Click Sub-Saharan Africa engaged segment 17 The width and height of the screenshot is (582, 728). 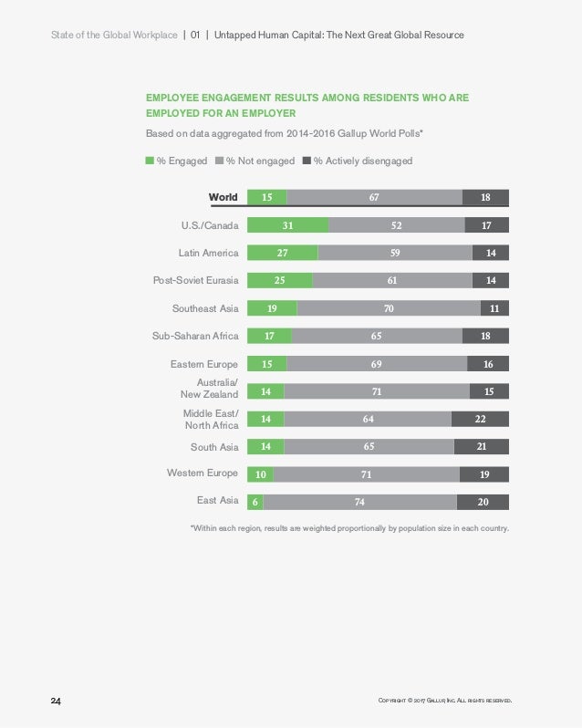pos(270,336)
